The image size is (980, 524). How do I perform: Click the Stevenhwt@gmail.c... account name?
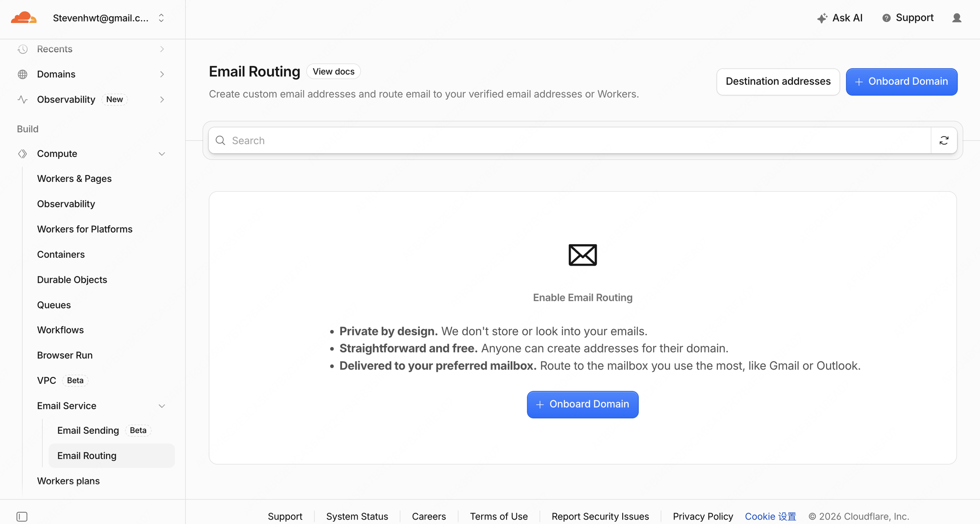coord(100,18)
